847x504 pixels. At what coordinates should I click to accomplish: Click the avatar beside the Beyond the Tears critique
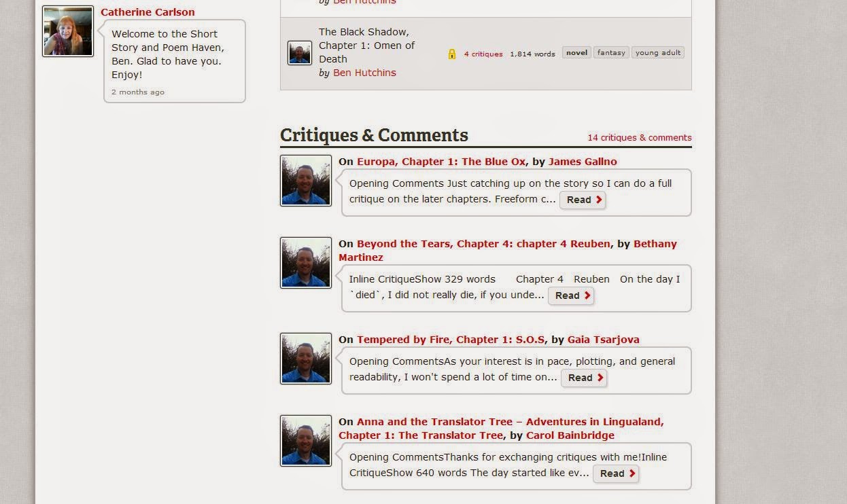[305, 262]
